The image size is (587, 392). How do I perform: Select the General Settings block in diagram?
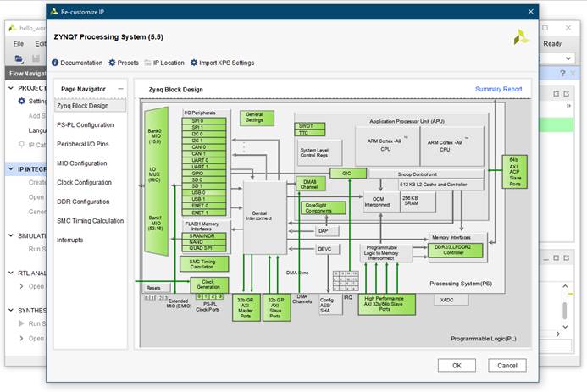tap(256, 118)
